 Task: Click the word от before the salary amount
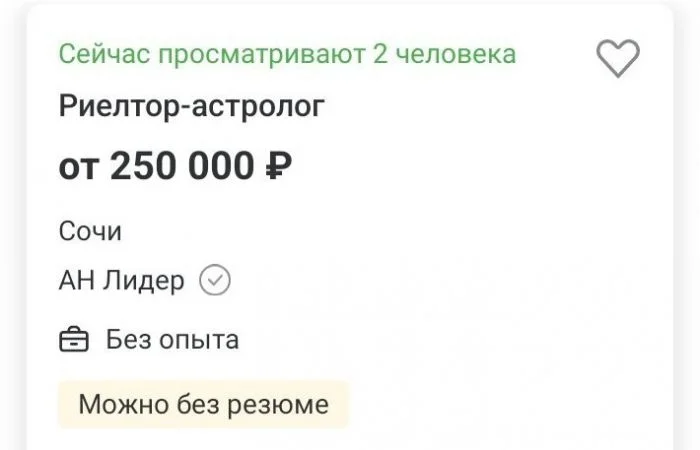pyautogui.click(x=79, y=166)
